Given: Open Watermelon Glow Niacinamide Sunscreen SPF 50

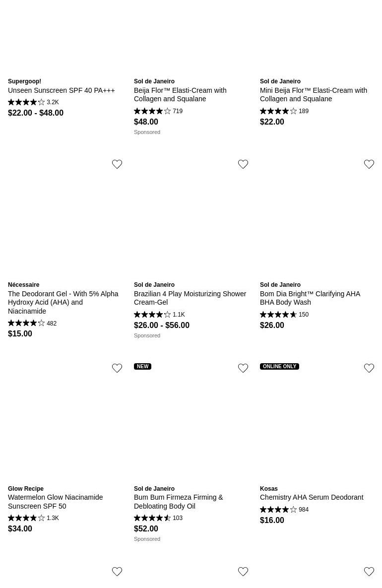Looking at the screenshot, I should tap(56, 502).
